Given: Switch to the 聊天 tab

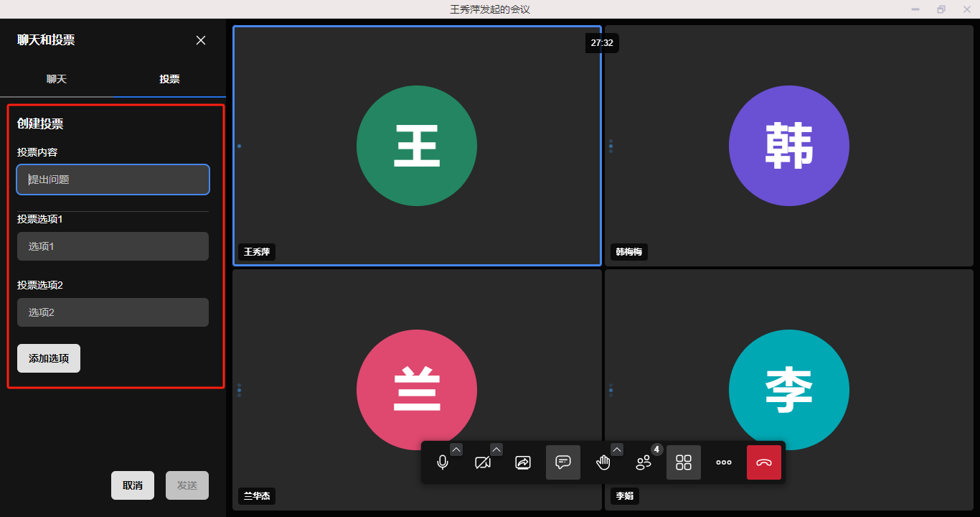Looking at the screenshot, I should click(x=57, y=79).
